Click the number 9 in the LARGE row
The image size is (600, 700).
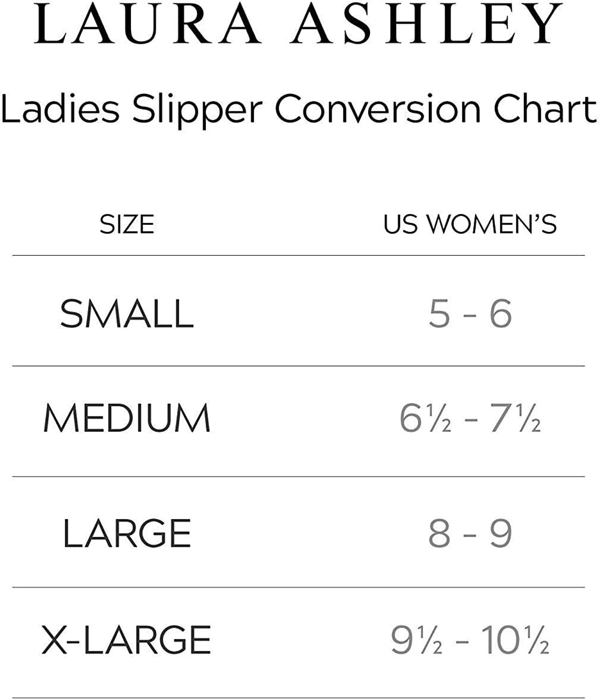point(500,533)
